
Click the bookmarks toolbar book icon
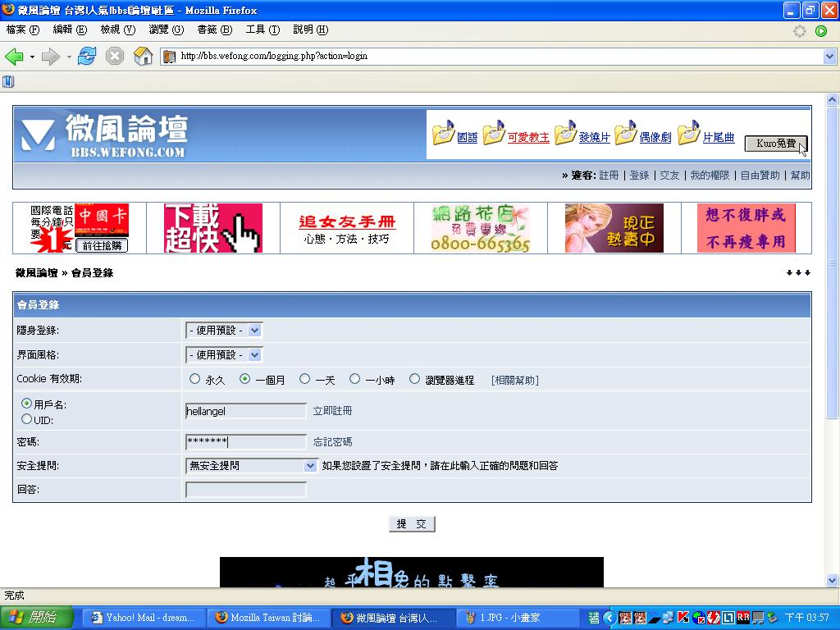coord(8,81)
